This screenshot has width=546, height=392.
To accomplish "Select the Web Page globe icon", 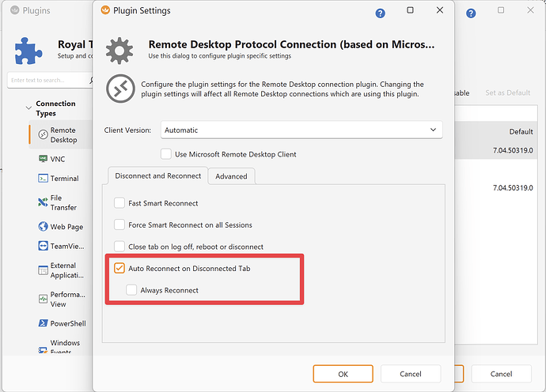I will 44,227.
